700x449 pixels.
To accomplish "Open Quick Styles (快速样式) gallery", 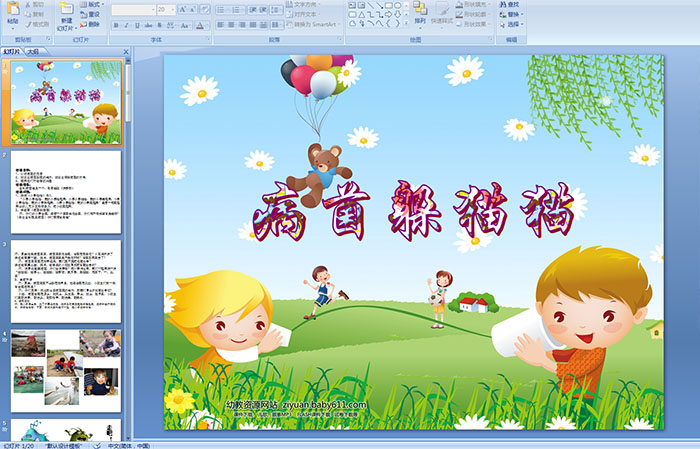I will (x=442, y=14).
